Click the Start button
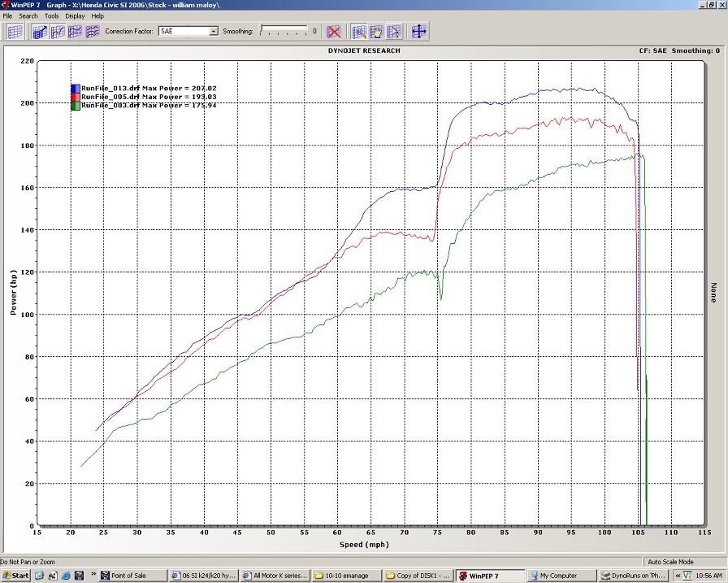Screen dimensions: 728x583 point(16,575)
